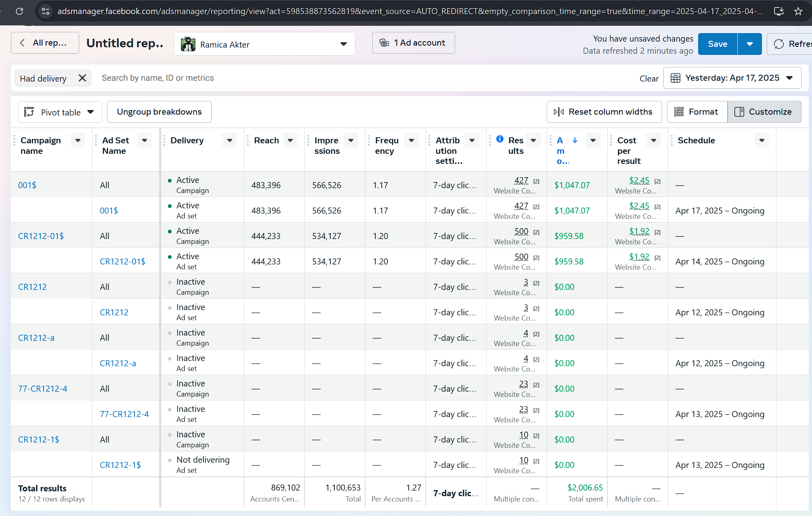Open the Pivot table dropdown
This screenshot has width=812, height=516.
[x=60, y=112]
